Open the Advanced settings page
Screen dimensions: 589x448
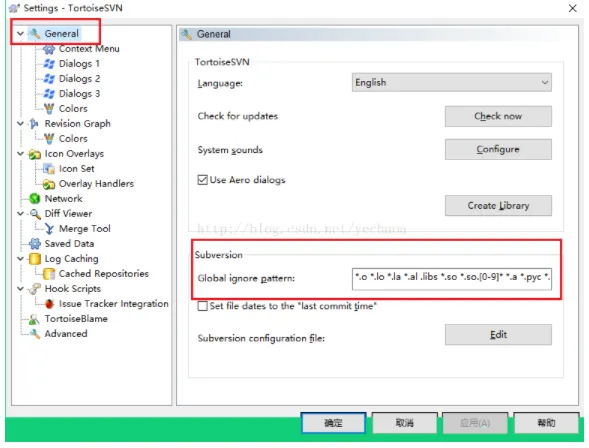[66, 334]
